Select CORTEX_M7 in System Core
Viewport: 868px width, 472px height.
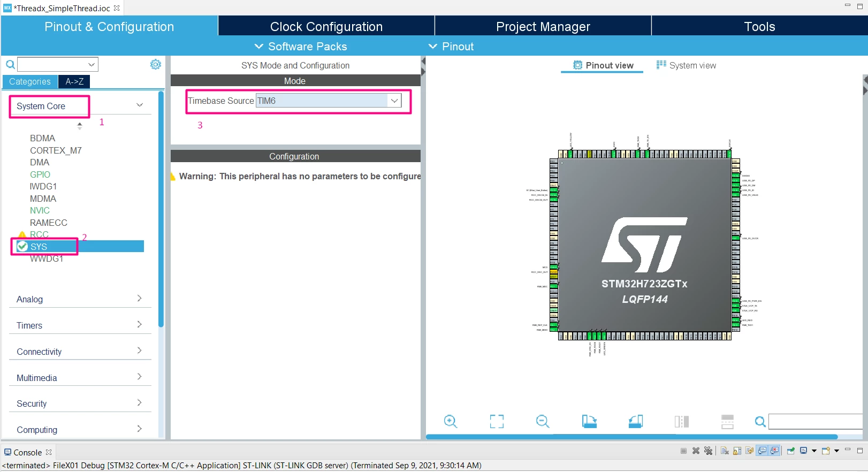click(56, 150)
